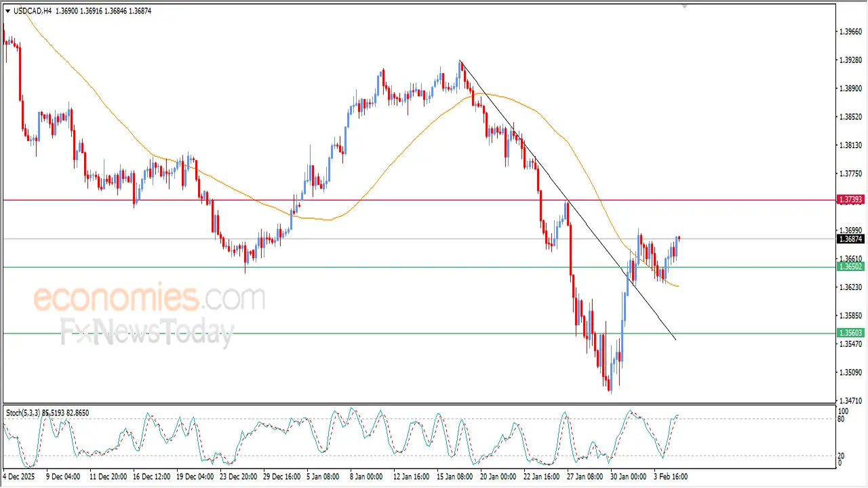The height and width of the screenshot is (488, 868).
Task: Select the upper green horizontal support line
Action: (407, 267)
